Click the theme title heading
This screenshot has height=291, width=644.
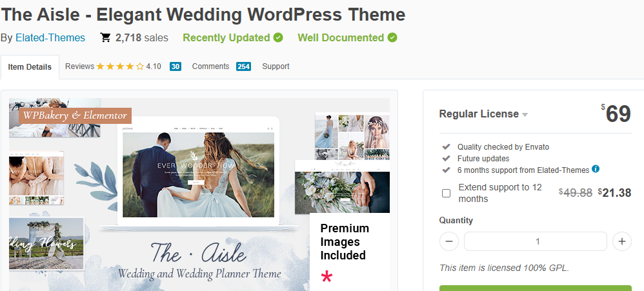tap(203, 15)
